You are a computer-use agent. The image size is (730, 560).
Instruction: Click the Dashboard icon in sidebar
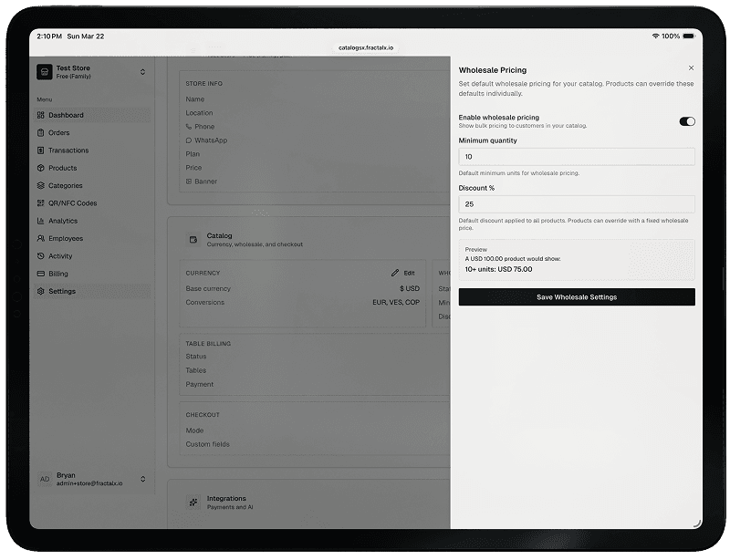click(x=40, y=115)
